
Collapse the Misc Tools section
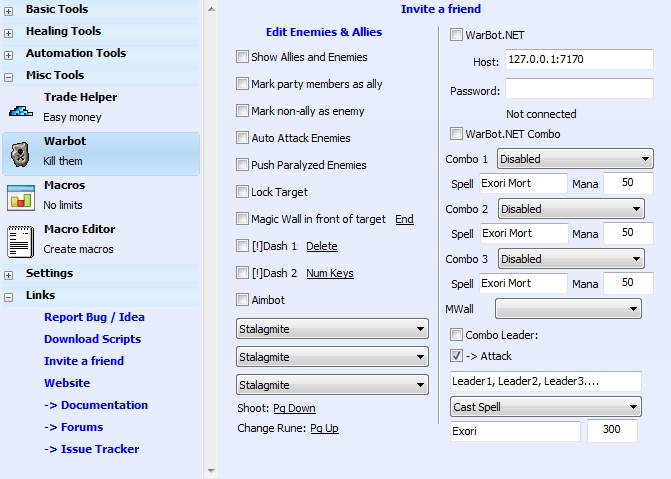click(x=9, y=76)
